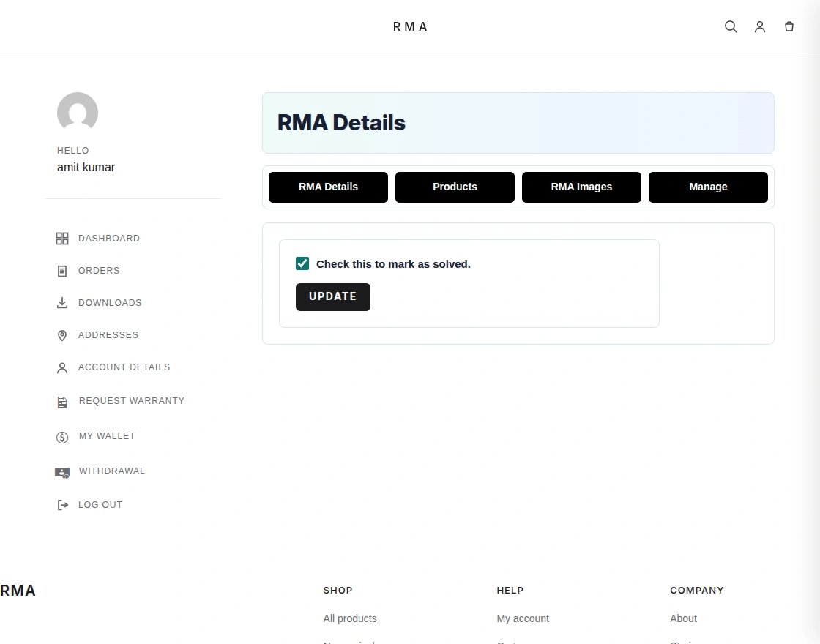The image size is (820, 644).
Task: Switch to the RMA Details tab
Action: pyautogui.click(x=329, y=187)
